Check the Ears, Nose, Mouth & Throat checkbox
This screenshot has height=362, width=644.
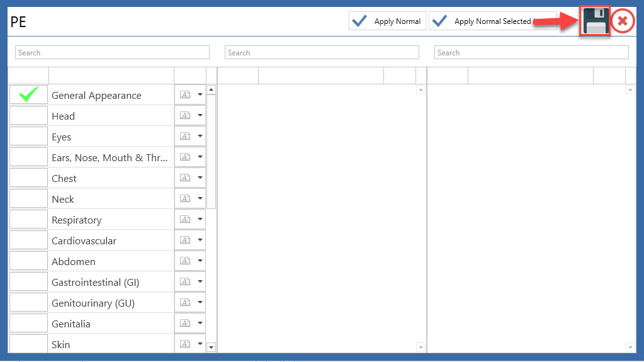(28, 157)
